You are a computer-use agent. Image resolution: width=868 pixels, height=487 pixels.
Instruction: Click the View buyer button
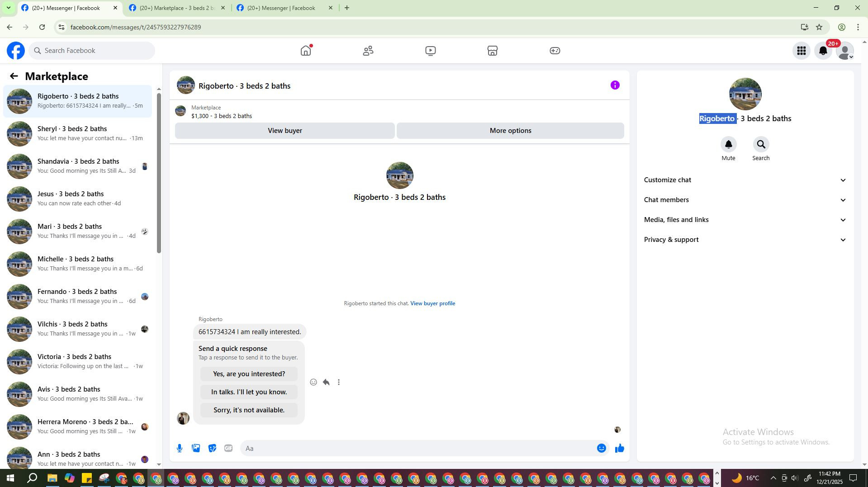285,131
